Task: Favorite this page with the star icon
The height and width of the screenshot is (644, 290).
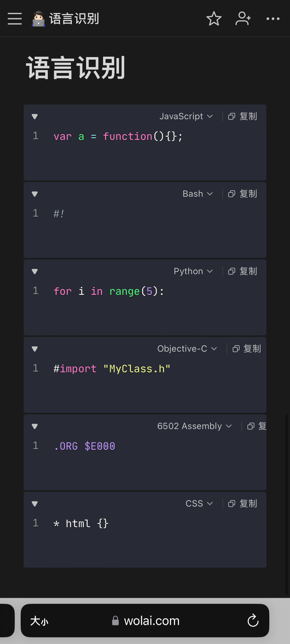Action: pos(214,19)
